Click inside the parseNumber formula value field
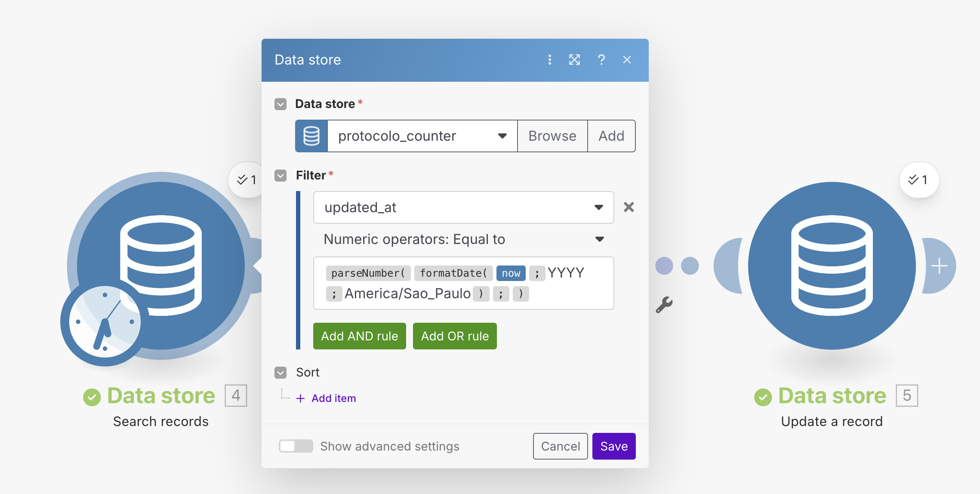The image size is (980, 494). pyautogui.click(x=568, y=294)
